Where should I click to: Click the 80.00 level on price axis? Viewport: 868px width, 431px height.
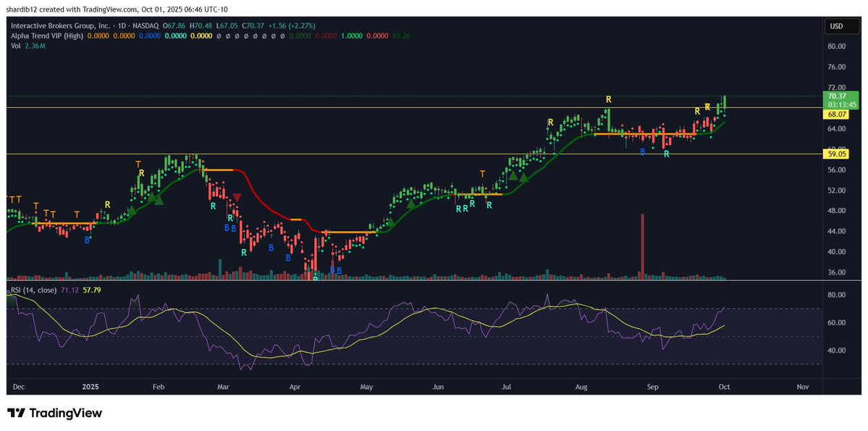836,46
